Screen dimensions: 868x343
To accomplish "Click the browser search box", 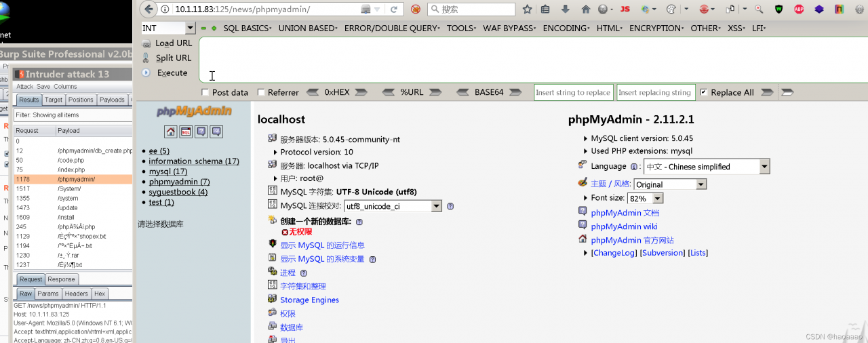I will pyautogui.click(x=471, y=9).
